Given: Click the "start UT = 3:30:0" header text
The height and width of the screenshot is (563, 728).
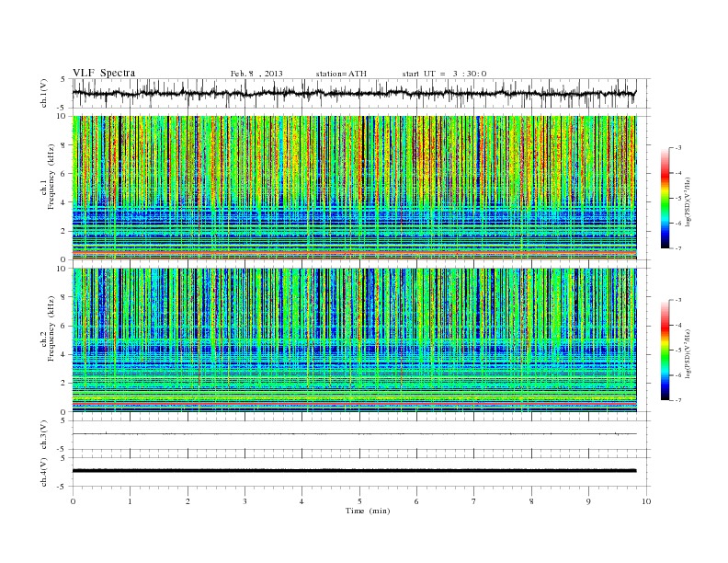Looking at the screenshot, I should point(444,74).
